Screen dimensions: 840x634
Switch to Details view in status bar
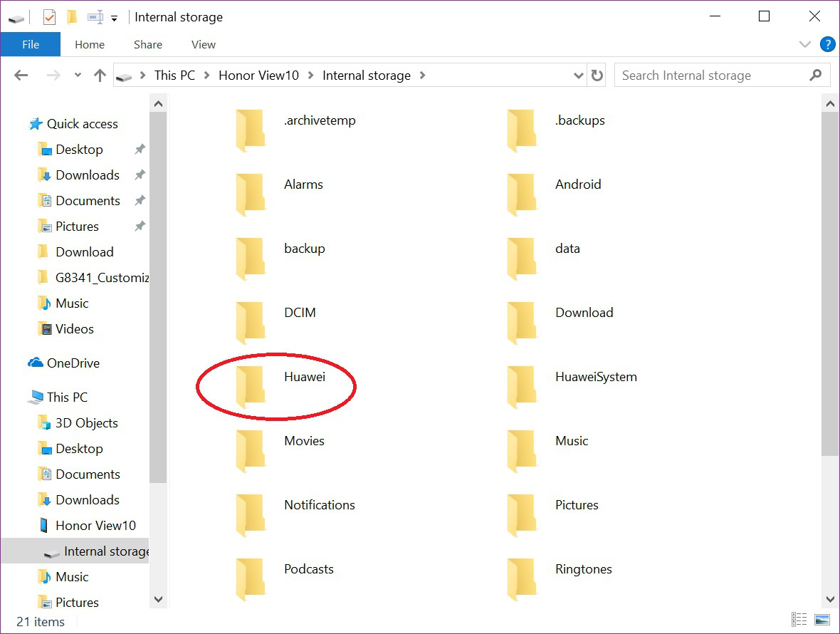coord(799,620)
